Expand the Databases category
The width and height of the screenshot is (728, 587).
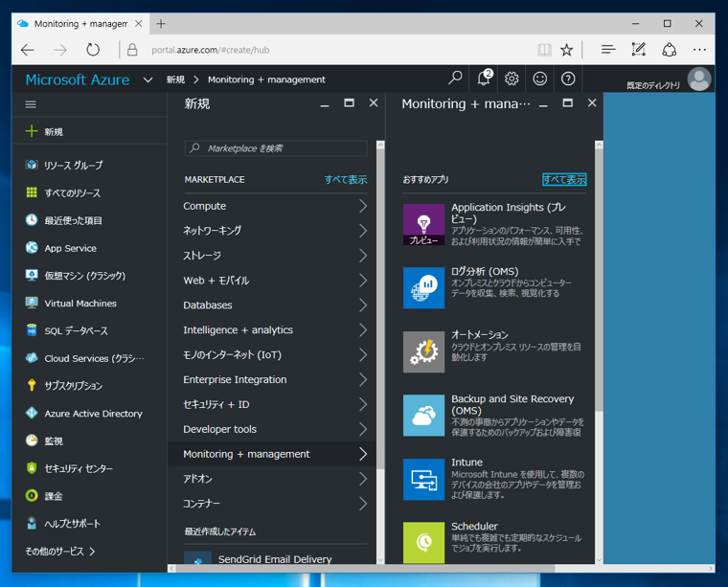coord(275,305)
